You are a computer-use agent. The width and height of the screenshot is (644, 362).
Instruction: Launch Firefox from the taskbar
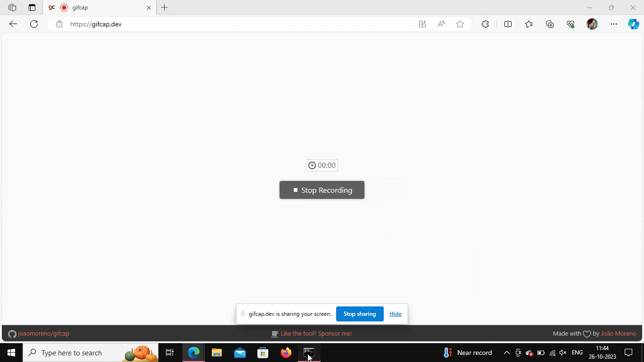286,353
